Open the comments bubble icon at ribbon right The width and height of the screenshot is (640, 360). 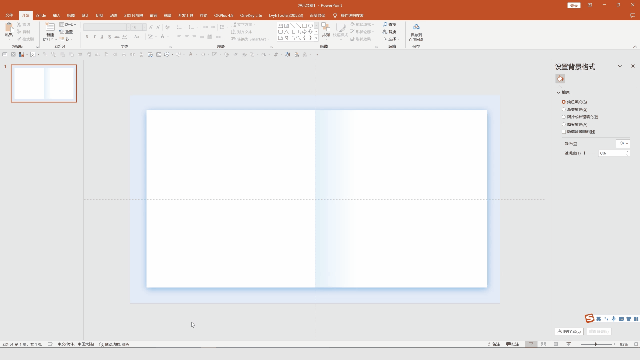(632, 16)
